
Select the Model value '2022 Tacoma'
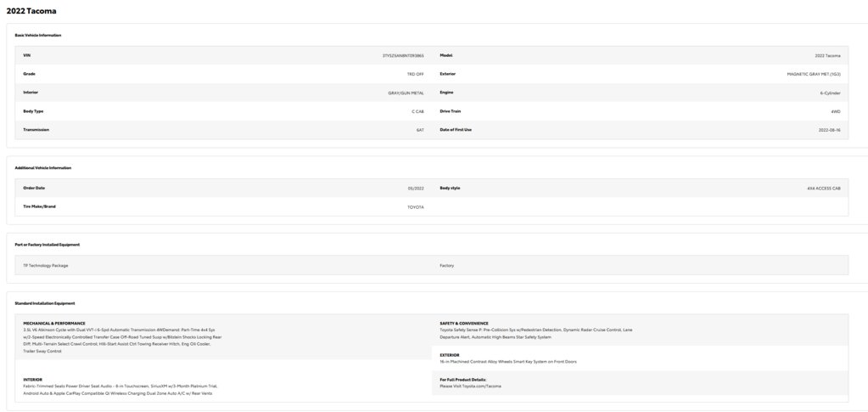[x=827, y=56]
